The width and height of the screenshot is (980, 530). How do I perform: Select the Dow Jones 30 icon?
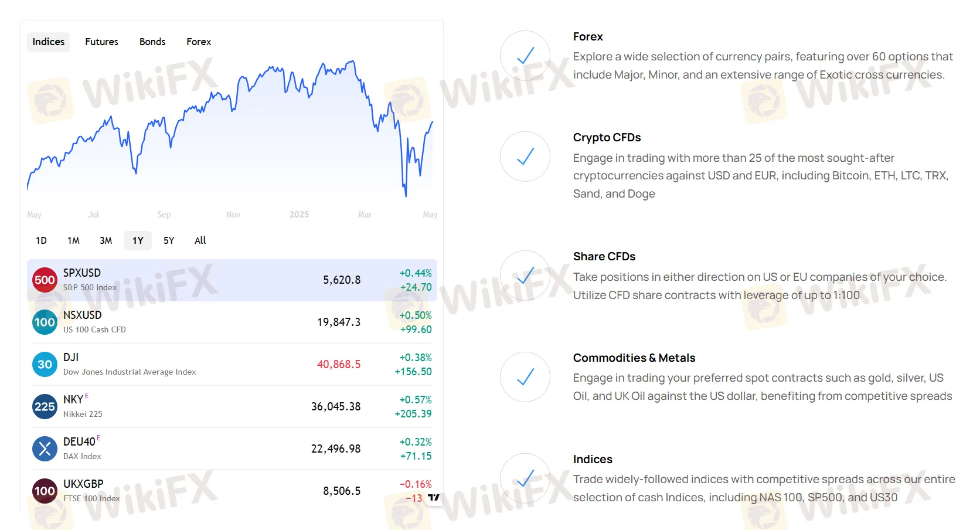(x=44, y=364)
